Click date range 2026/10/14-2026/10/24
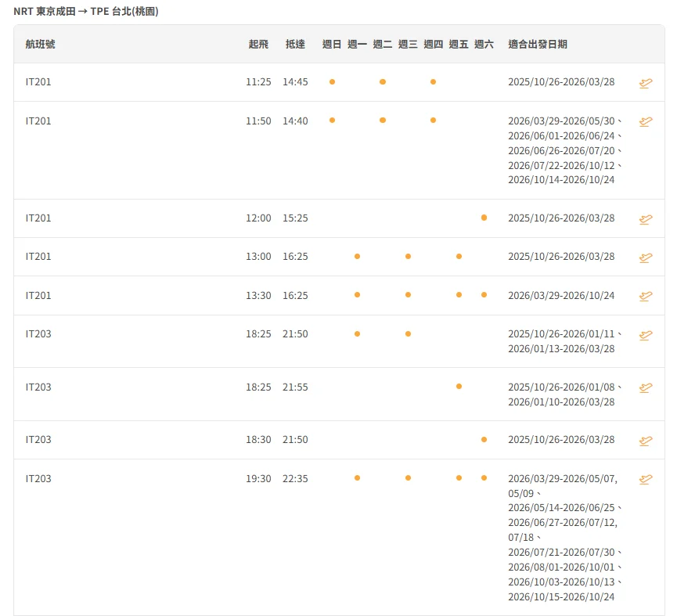677x616 pixels. (x=561, y=179)
